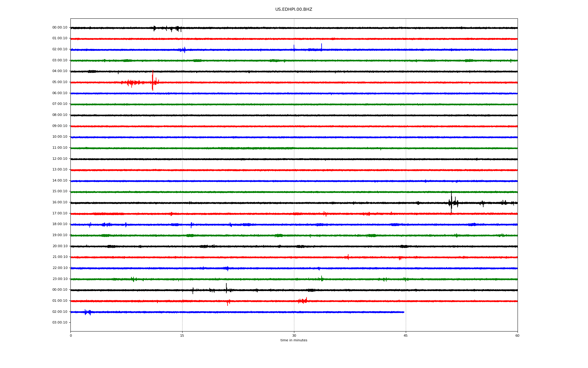Click the US.EDHPI.00.BHZ plot title
This screenshot has height=368, width=588.
tap(293, 10)
